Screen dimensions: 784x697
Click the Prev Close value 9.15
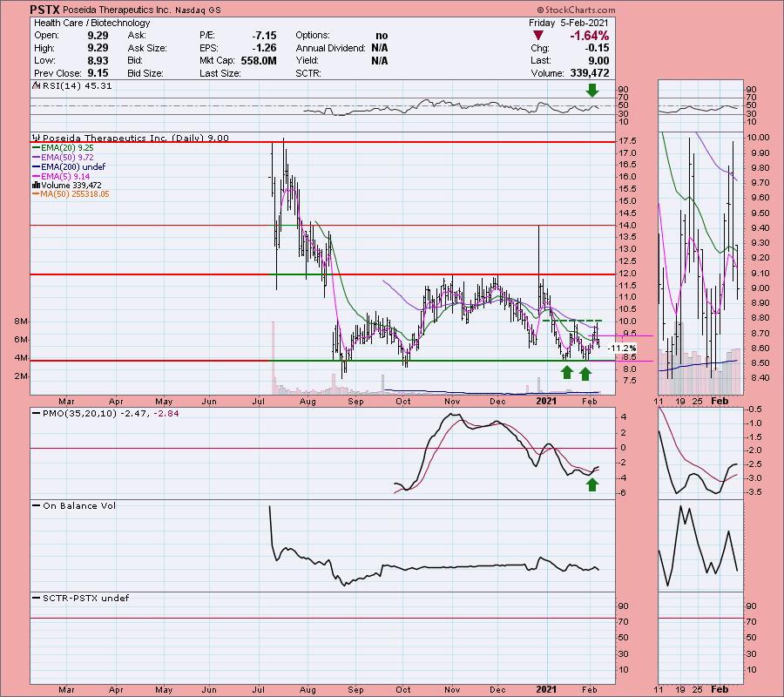pos(98,73)
